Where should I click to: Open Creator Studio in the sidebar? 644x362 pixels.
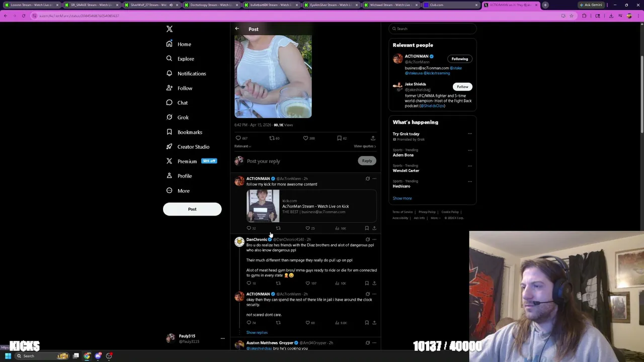188,147
